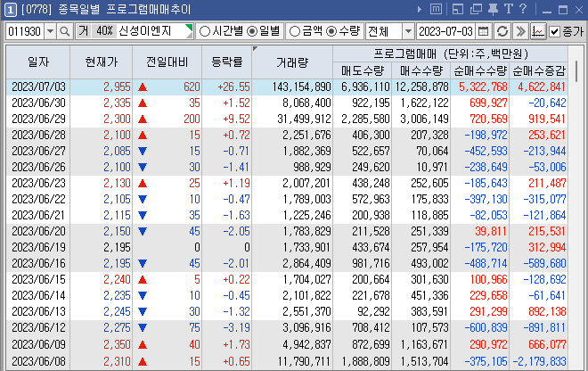
Task: Click the duplicate window icon
Action: 476,9
